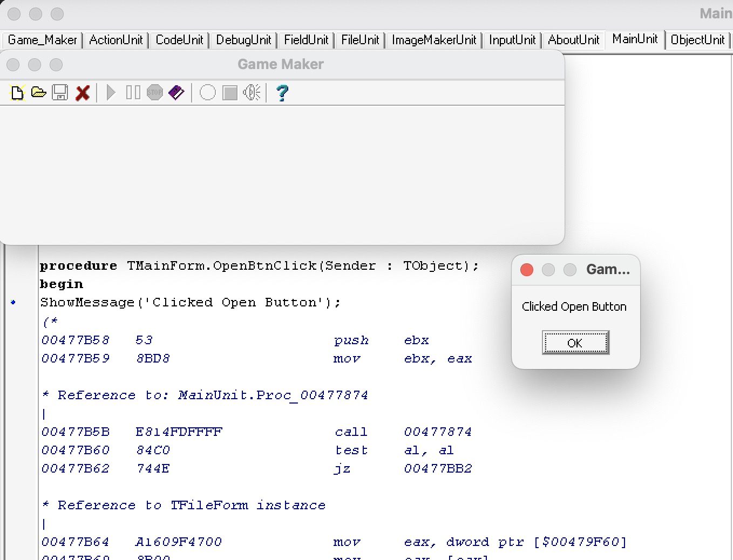Open the CodeUnit tab

(x=179, y=40)
